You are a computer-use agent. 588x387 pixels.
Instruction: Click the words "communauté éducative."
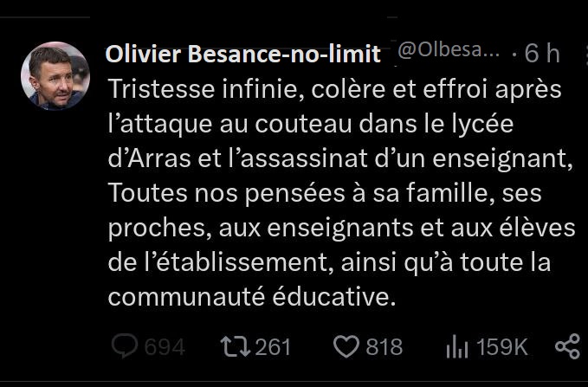(251, 296)
